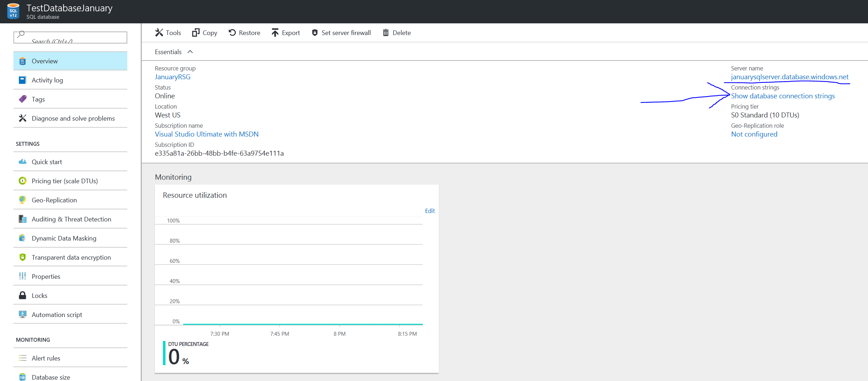The image size is (868, 381).
Task: Select Auditing & Threat Detection
Action: [x=70, y=219]
